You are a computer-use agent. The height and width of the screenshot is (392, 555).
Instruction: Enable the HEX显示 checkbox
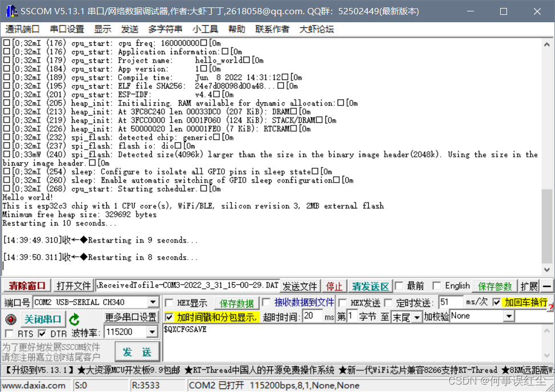click(169, 303)
